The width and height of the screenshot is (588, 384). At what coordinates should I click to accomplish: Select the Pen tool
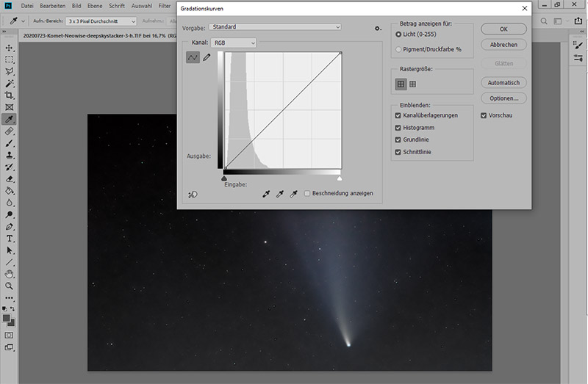[10, 227]
